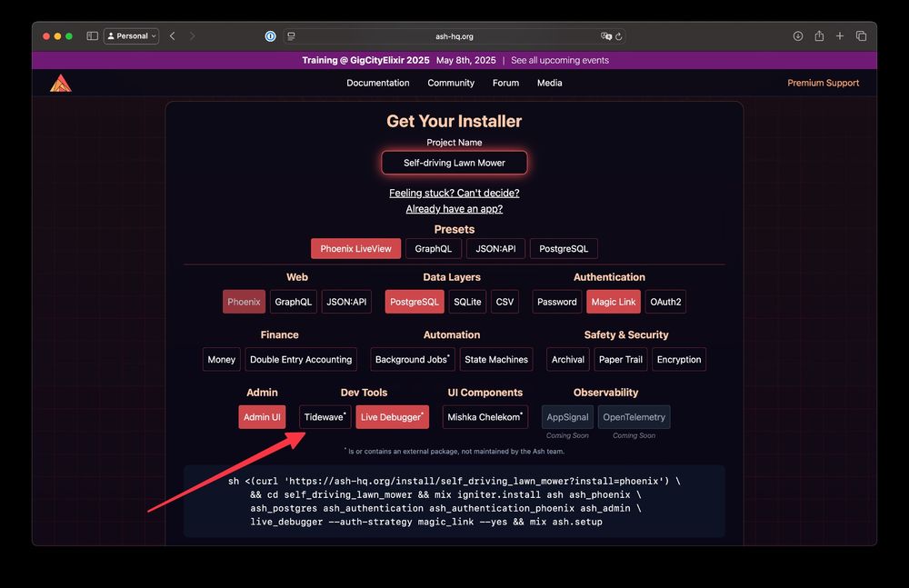This screenshot has height=588, width=909.
Task: Click the Feeling stuck? Can't decide? link
Action: (x=454, y=193)
